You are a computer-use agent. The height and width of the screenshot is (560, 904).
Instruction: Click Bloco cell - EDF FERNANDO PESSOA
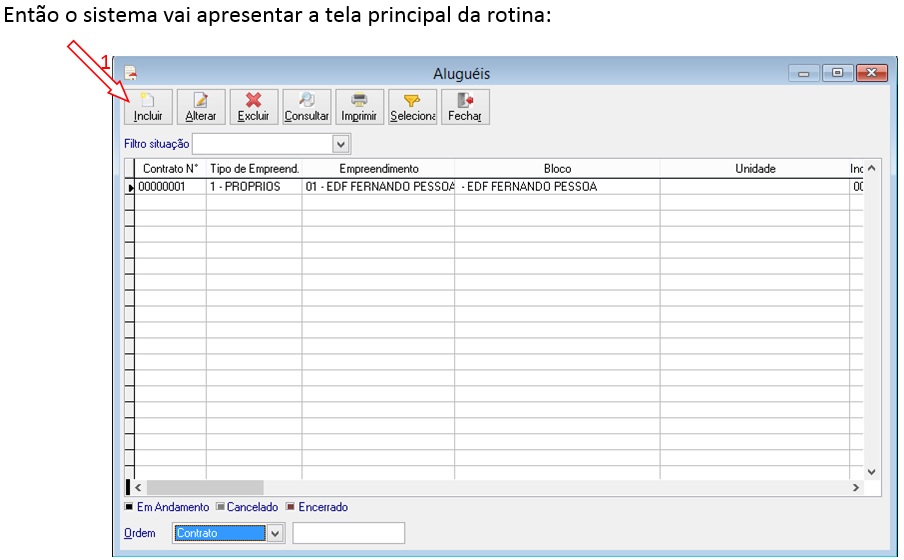(558, 187)
